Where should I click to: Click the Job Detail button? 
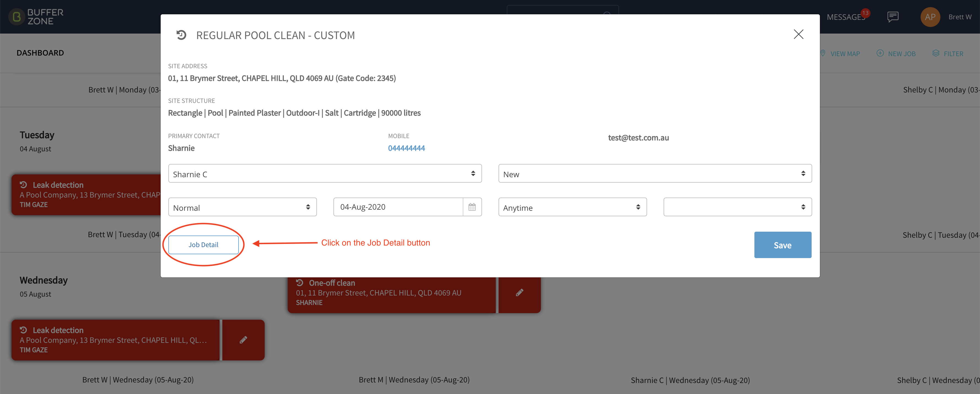[204, 245]
